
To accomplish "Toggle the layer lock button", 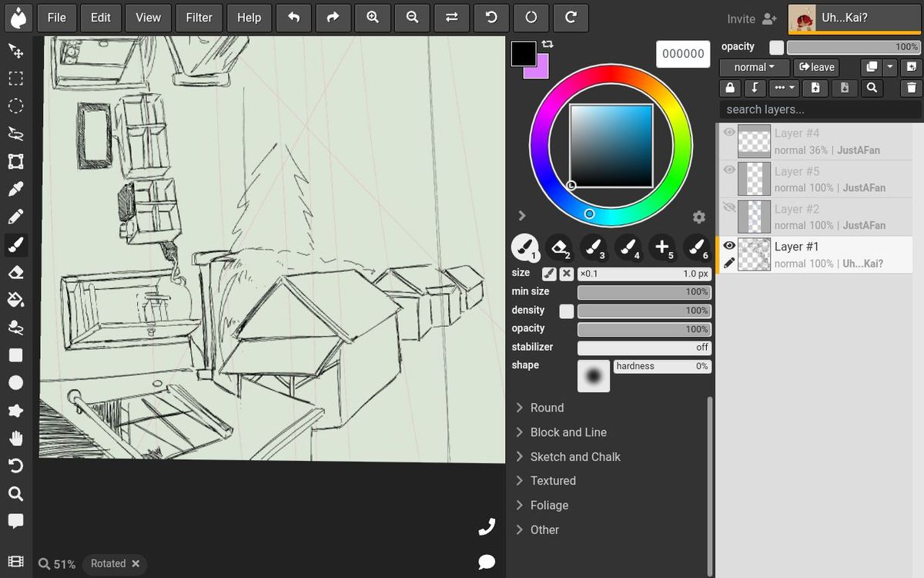I will pos(730,88).
